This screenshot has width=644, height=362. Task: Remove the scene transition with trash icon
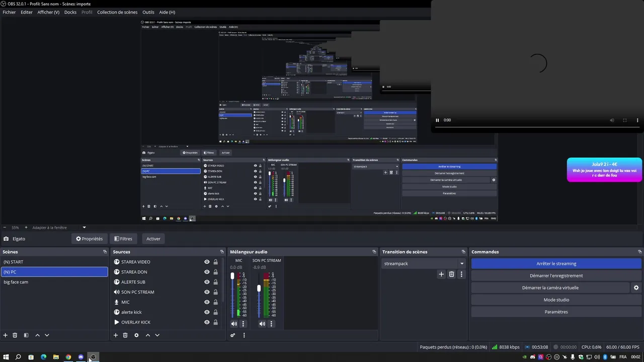coord(452,275)
